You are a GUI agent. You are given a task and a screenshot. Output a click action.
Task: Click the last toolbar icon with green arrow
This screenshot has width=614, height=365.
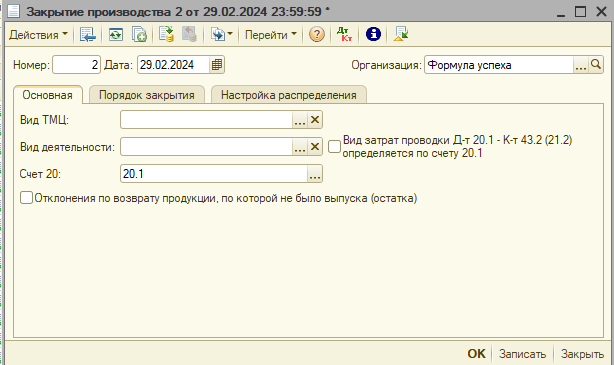(401, 34)
